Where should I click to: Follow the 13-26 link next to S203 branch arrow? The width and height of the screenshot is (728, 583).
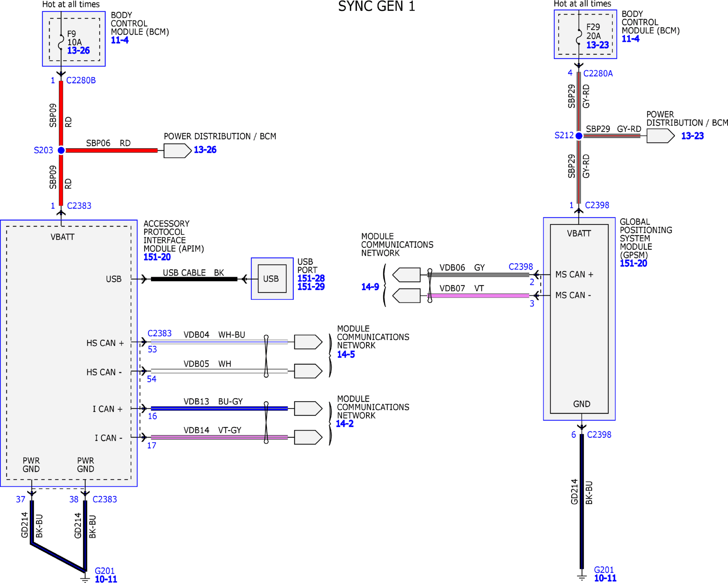tap(205, 150)
